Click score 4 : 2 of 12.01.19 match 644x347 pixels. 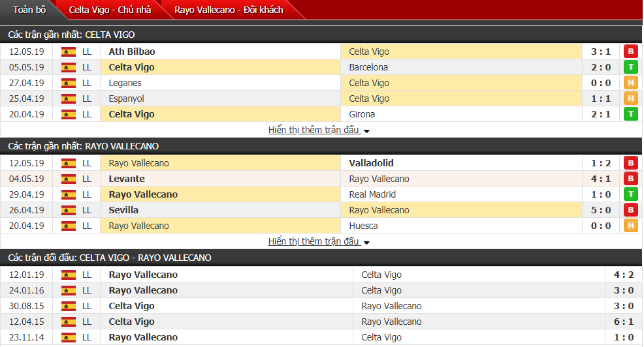tap(624, 275)
